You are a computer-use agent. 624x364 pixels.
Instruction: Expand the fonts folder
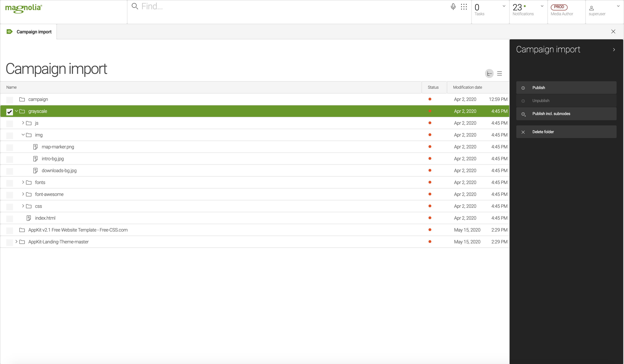pyautogui.click(x=23, y=182)
